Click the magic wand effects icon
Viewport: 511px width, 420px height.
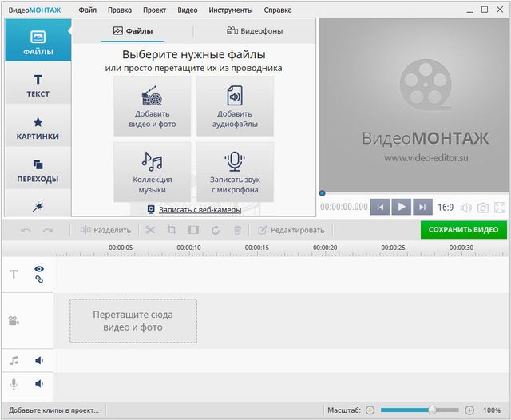(x=38, y=207)
